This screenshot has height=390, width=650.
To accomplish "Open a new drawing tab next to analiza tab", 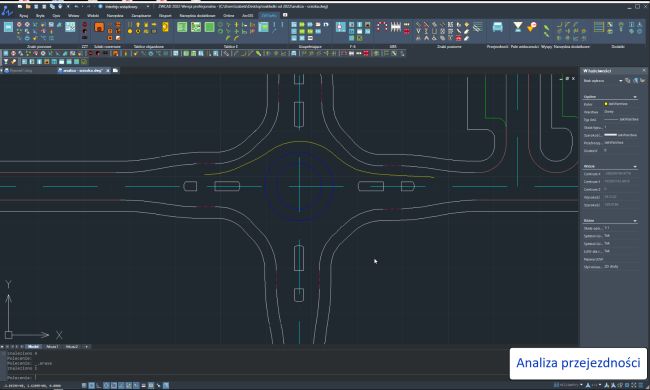I will tap(116, 70).
